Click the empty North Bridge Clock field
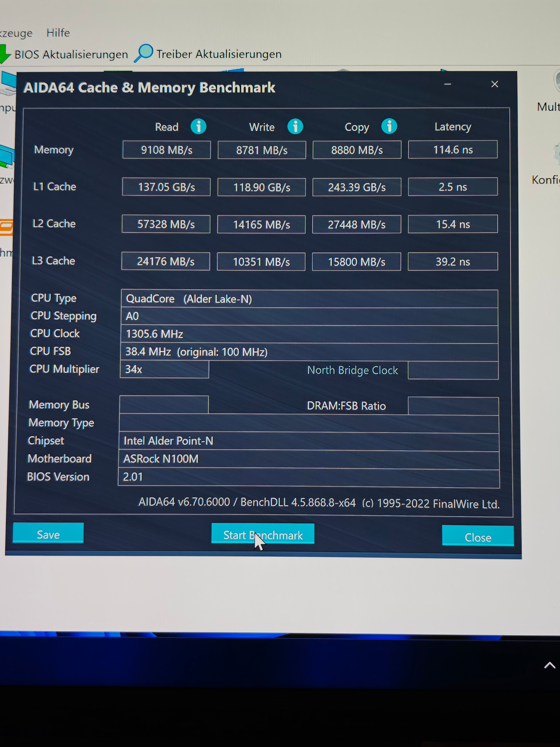 453,370
